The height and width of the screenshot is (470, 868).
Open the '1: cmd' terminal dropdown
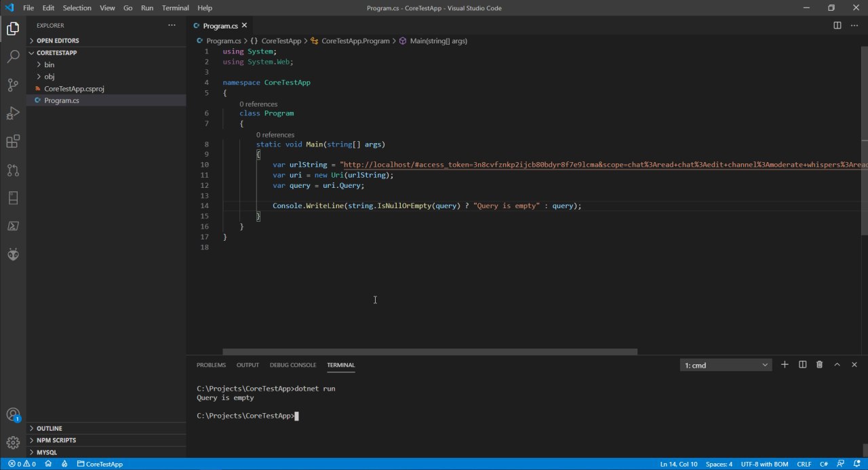726,365
